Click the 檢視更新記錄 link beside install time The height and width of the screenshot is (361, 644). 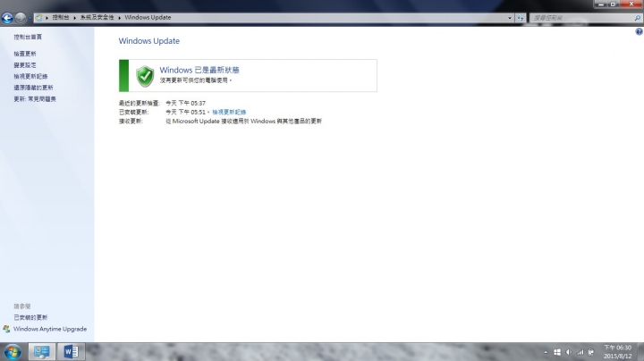click(229, 112)
